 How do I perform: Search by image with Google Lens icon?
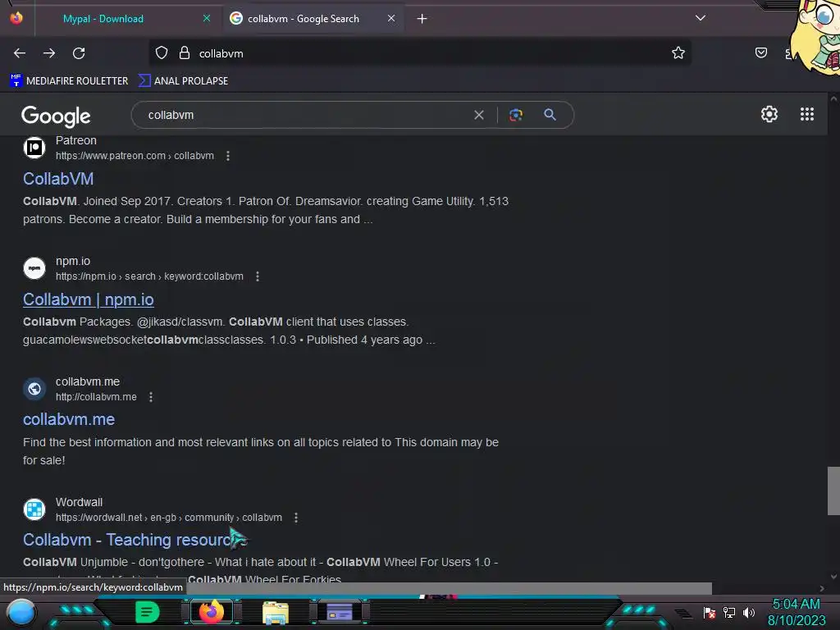pyautogui.click(x=515, y=115)
